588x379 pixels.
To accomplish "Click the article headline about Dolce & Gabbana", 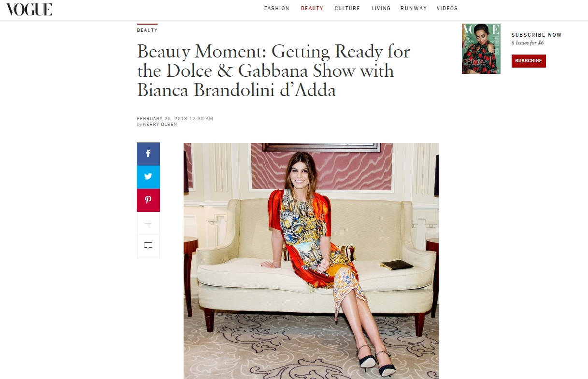I will coord(273,70).
